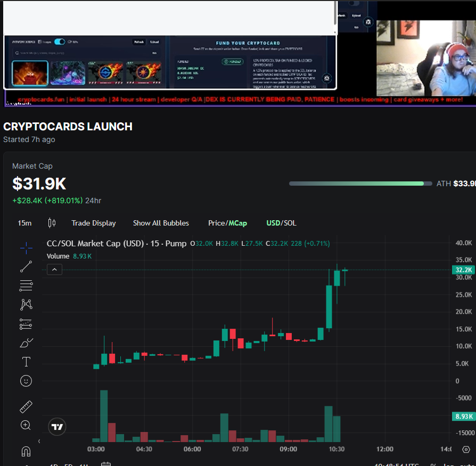Click the green funded status button in stream
The image size is (476, 466).
click(x=233, y=62)
